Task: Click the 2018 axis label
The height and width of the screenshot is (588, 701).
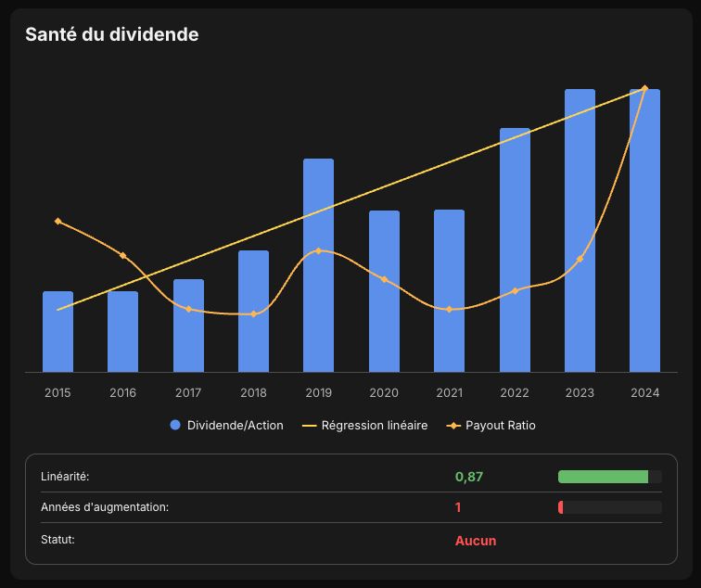Action: click(x=253, y=392)
